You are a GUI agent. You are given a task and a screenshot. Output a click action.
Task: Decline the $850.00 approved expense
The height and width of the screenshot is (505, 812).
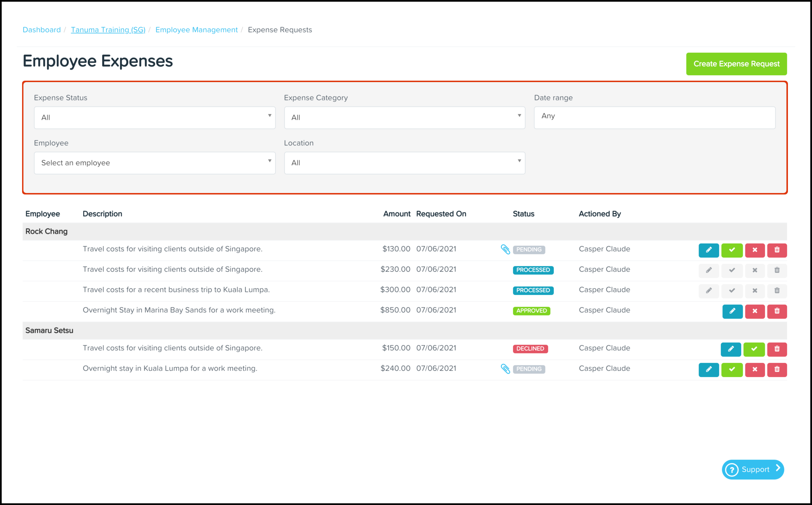point(755,311)
